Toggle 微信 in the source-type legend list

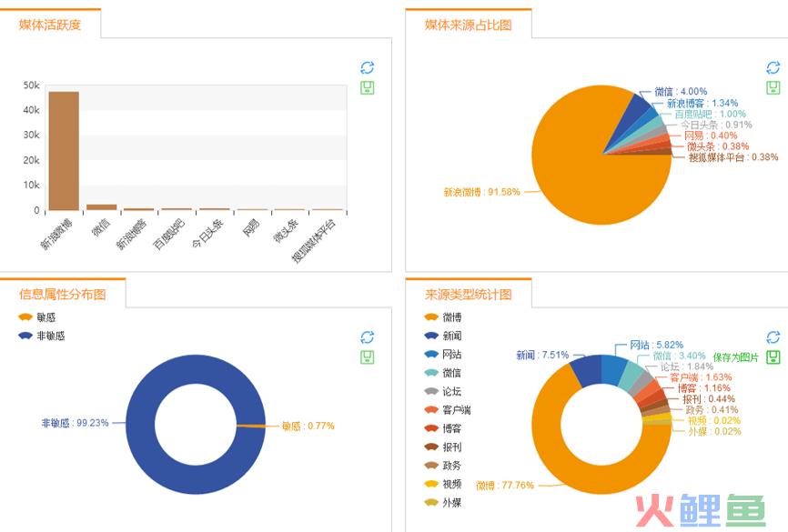pos(443,373)
